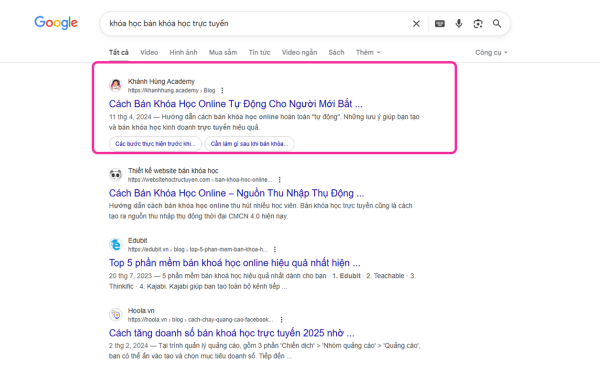Screen dimensions: 600x371
Task: Click the websitehoctructuyen panda favicon
Action: (x=116, y=175)
